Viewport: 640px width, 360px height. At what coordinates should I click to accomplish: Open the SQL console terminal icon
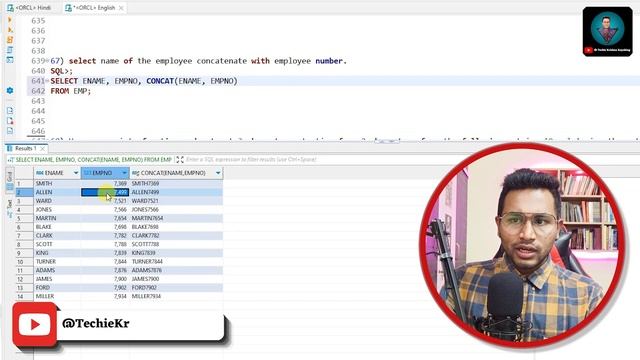(10, 60)
